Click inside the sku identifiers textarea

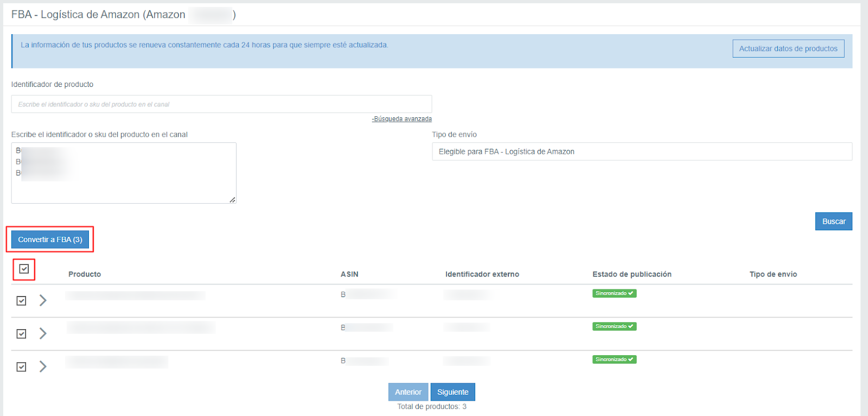(124, 173)
